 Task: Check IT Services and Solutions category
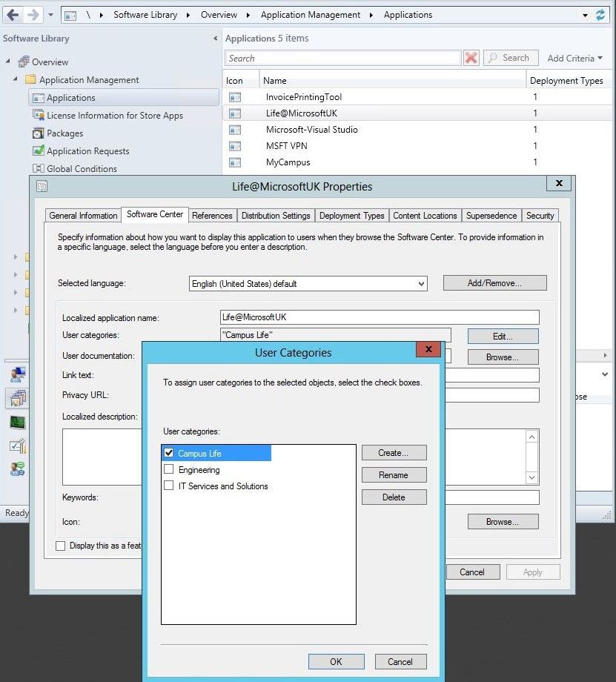(x=169, y=486)
